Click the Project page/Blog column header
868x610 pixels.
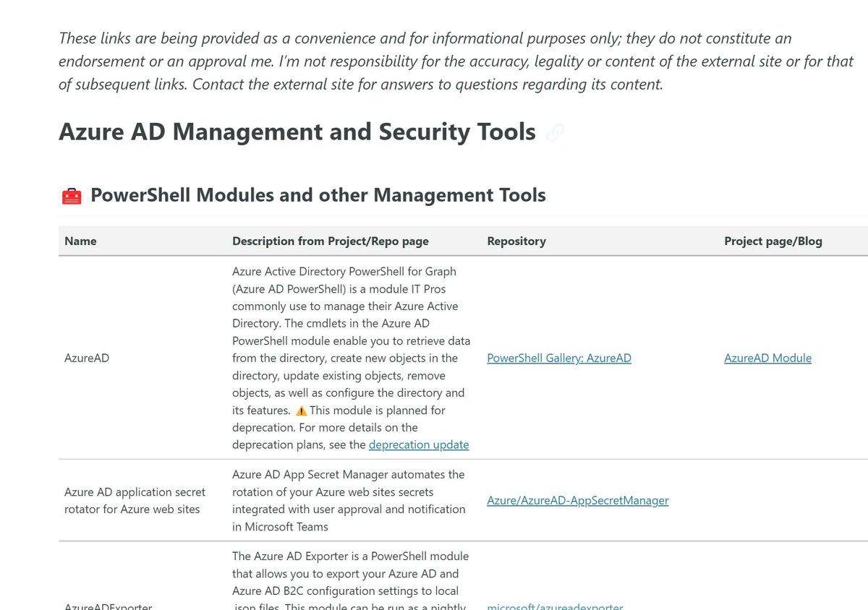tap(773, 241)
